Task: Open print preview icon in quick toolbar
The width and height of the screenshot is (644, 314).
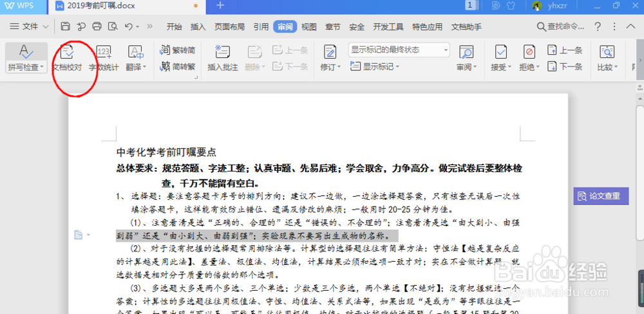Action: coord(112,26)
